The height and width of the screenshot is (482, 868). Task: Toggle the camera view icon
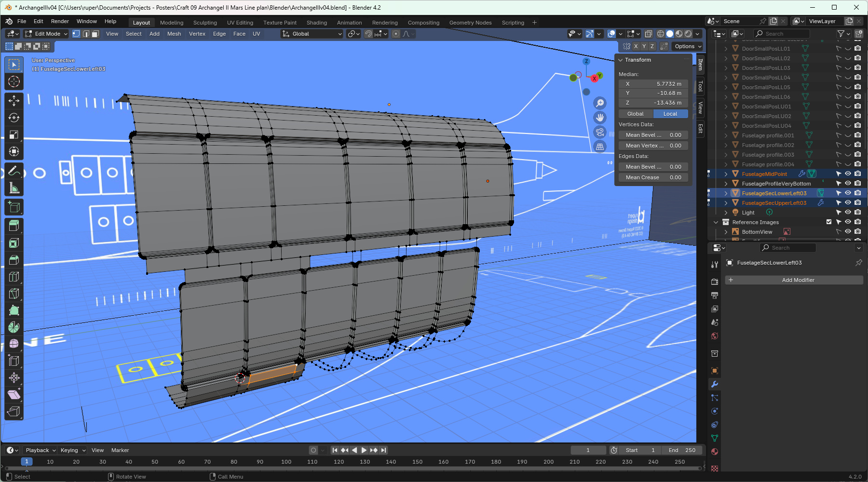pyautogui.click(x=600, y=132)
